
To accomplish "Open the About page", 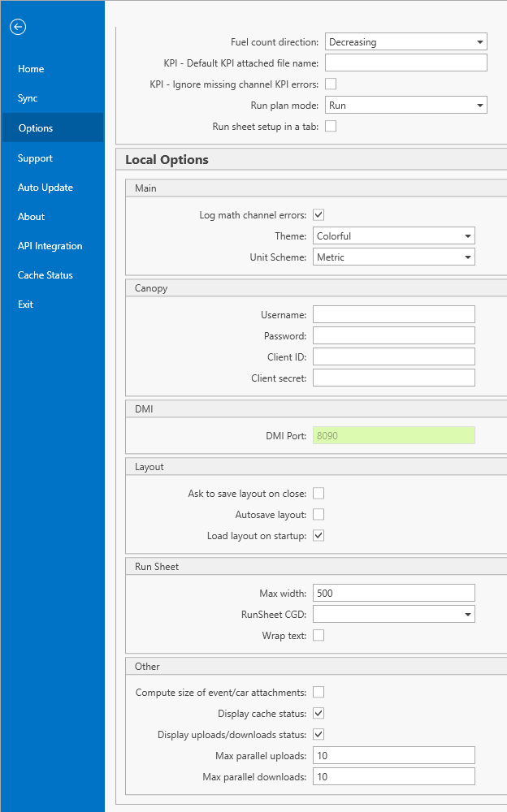I will click(31, 217).
